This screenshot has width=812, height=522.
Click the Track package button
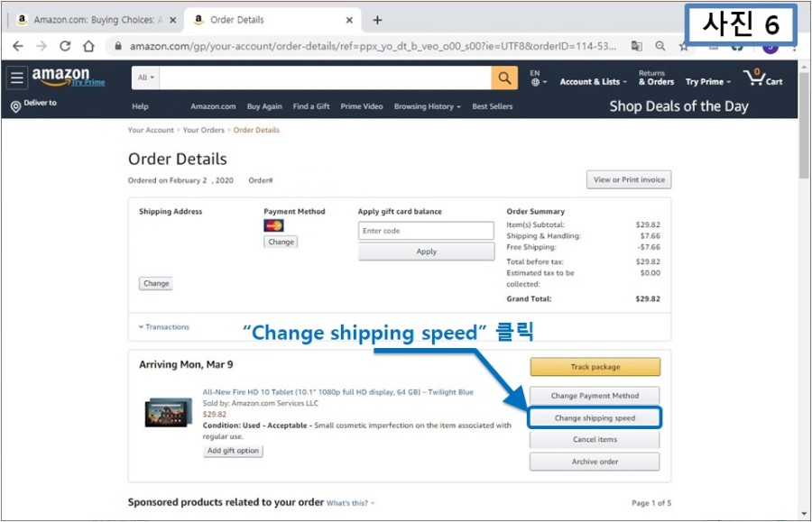(x=595, y=367)
